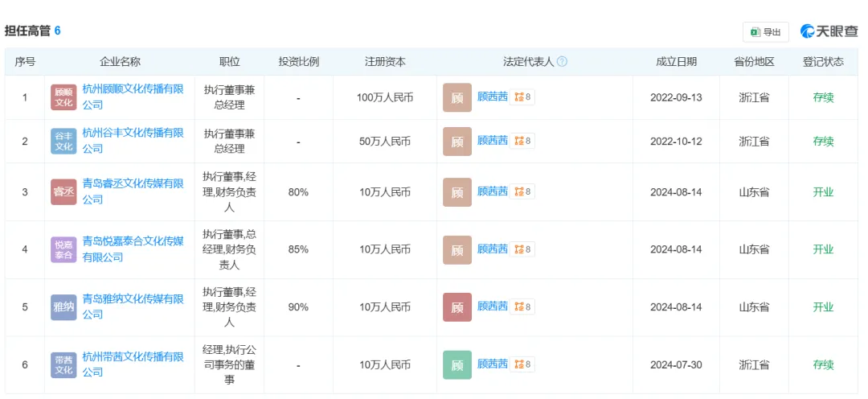Open 杭州带茜文化传播有限公司 company link
This screenshot has height=399, width=868.
pos(133,357)
